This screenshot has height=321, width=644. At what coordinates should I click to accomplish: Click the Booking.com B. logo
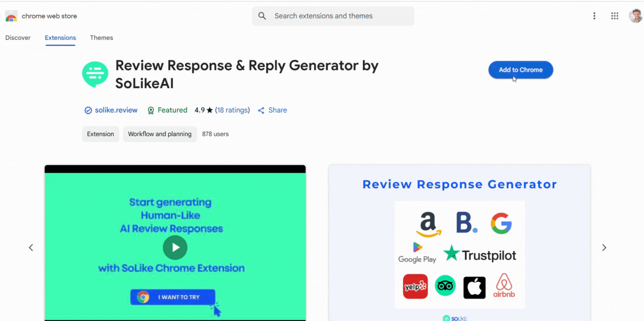[467, 223]
